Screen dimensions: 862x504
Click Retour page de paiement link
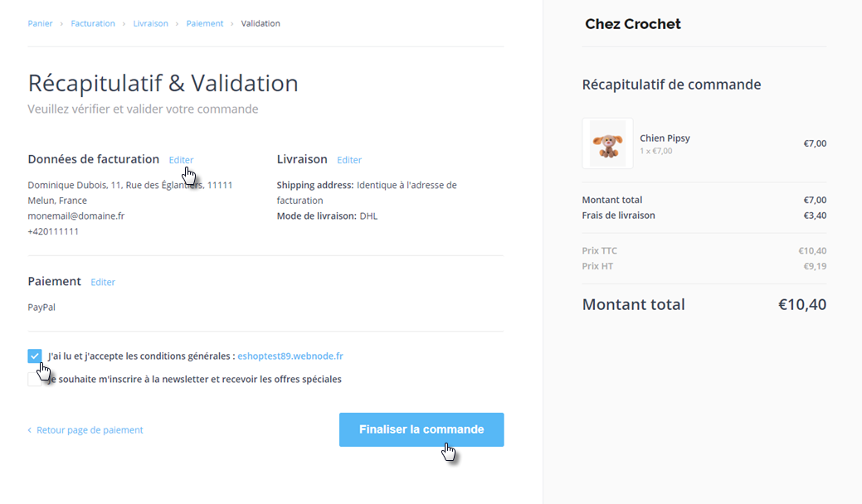click(x=90, y=430)
